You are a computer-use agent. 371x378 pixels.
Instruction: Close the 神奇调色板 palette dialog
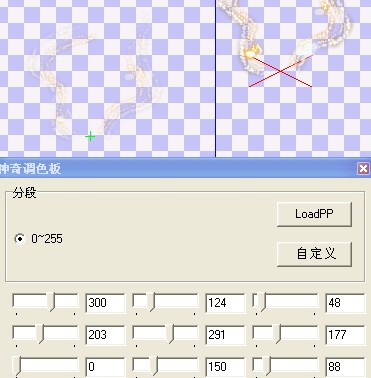point(363,169)
